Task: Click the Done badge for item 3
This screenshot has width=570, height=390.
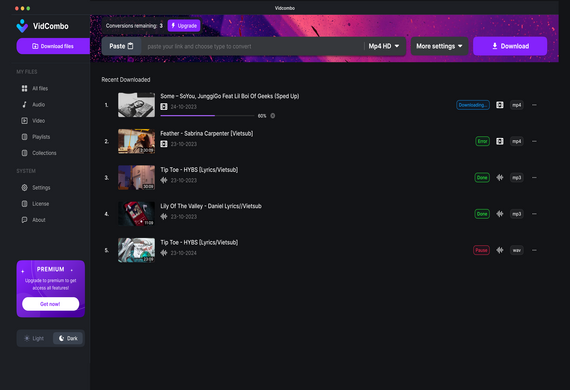Action: click(482, 177)
